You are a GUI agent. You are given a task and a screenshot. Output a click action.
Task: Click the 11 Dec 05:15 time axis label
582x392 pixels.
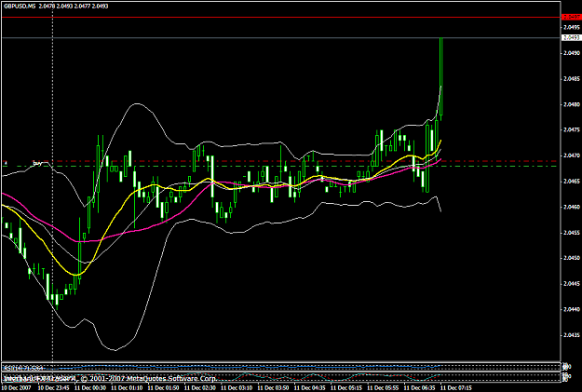[x=345, y=388]
